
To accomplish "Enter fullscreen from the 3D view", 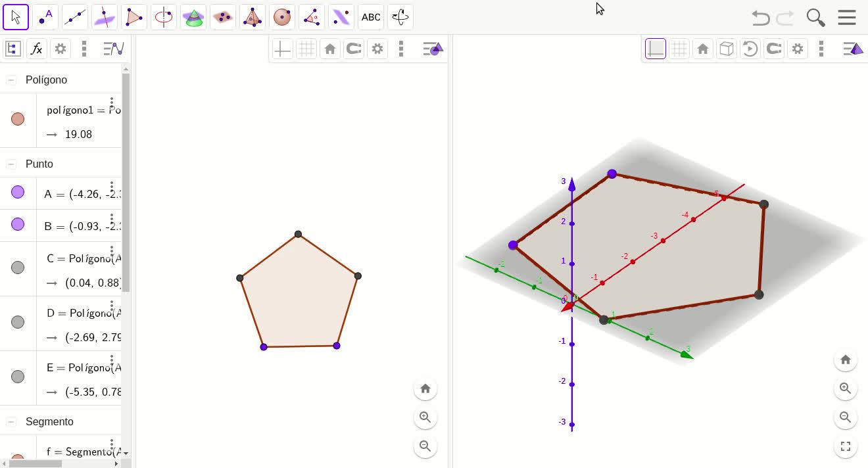I will click(846, 446).
